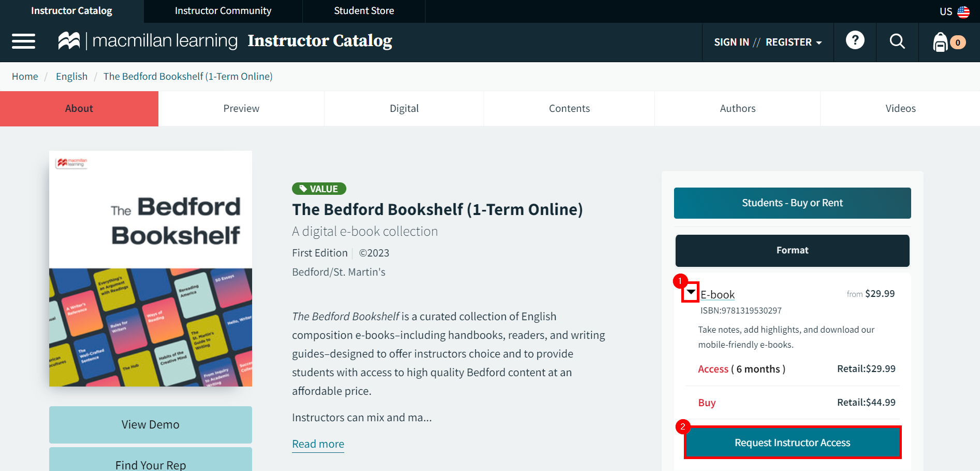
Task: Open the help question mark icon
Action: 855,40
